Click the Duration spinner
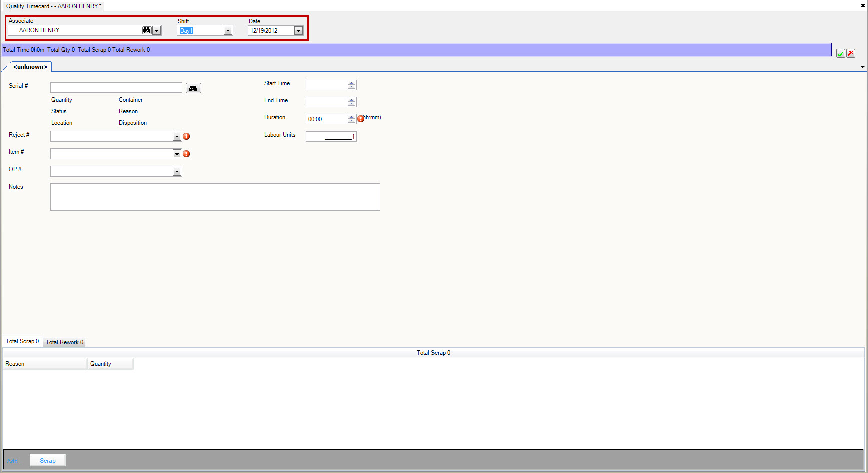The height and width of the screenshot is (473, 868). [352, 119]
